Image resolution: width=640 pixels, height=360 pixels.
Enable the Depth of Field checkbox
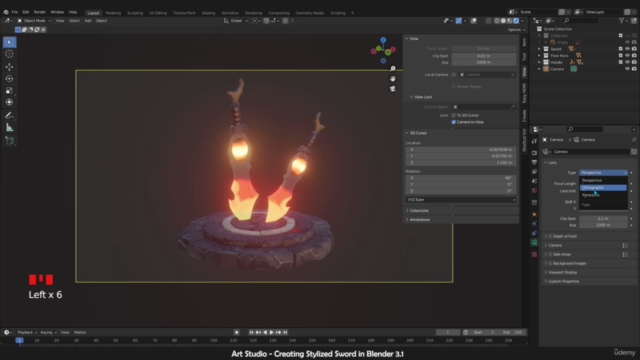(x=550, y=236)
